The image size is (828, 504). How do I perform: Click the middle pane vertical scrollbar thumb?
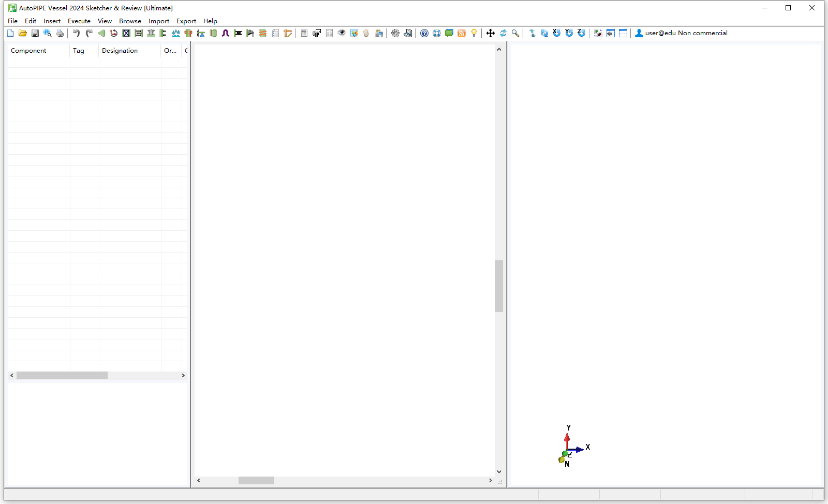[x=499, y=286]
